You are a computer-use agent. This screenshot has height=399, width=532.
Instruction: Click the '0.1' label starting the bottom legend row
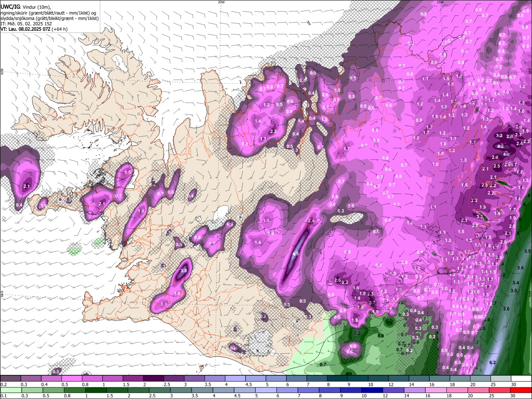(x=3, y=396)
